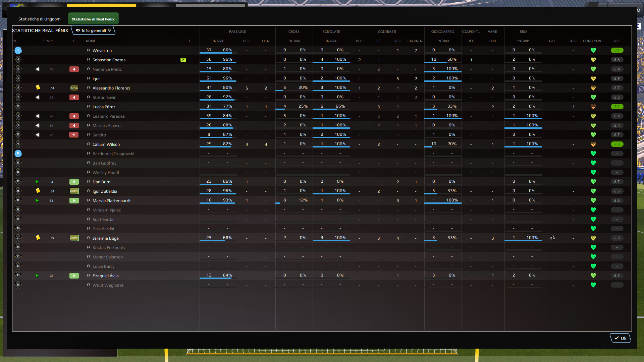
Task: Open player Sebastián Coates
Action: pos(109,60)
